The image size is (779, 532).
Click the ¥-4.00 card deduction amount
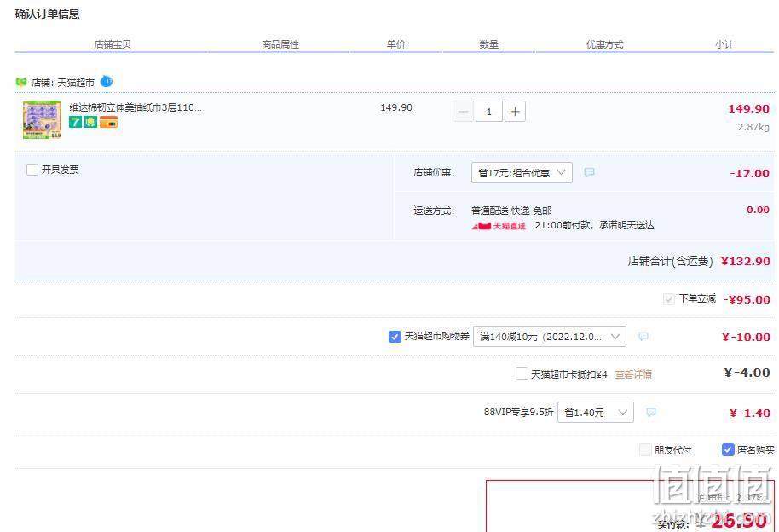pos(747,373)
